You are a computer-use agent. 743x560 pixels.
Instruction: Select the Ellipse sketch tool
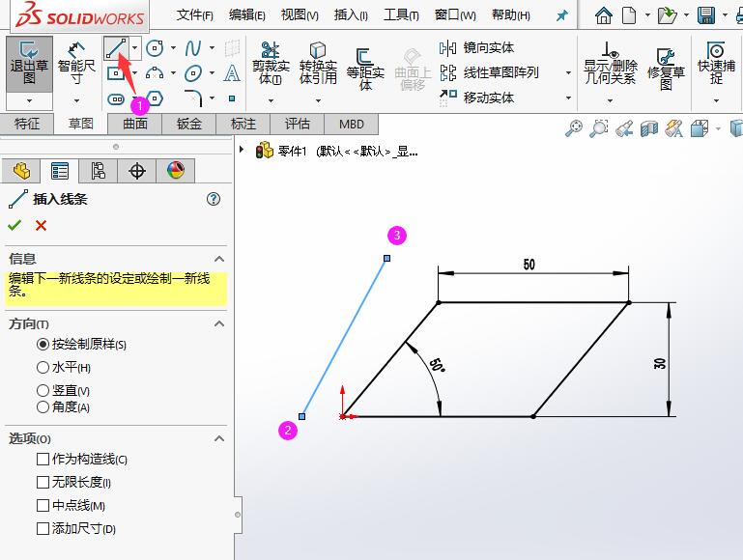(193, 73)
